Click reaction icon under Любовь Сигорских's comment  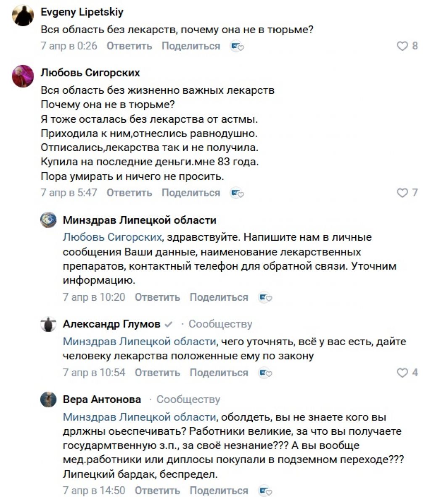click(x=237, y=193)
